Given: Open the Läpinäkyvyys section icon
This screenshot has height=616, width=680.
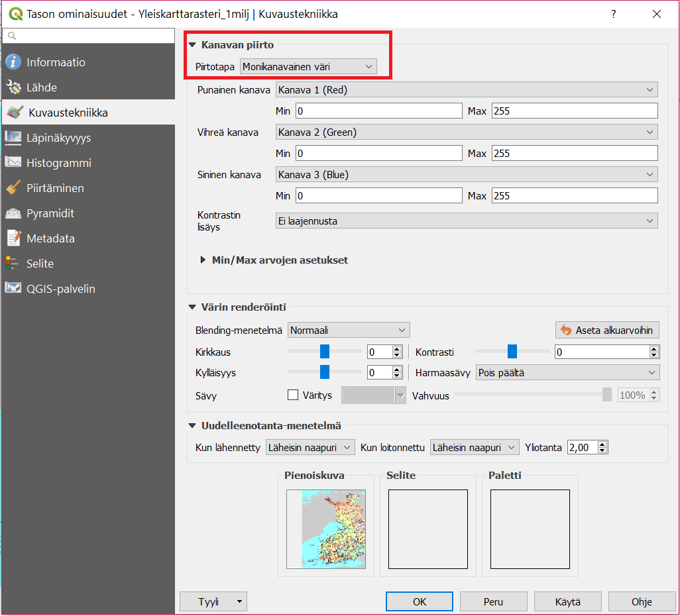Looking at the screenshot, I should click(13, 138).
